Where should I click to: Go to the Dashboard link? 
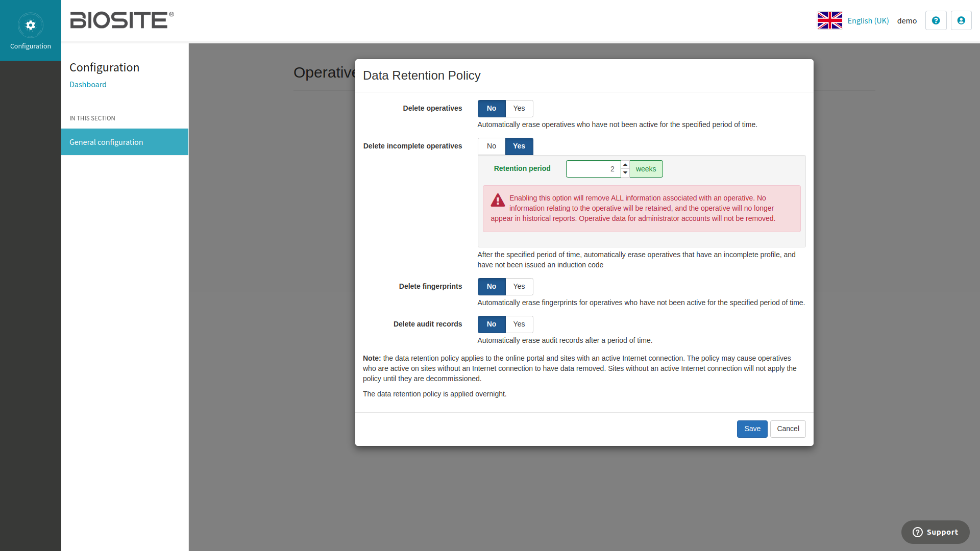tap(88, 85)
